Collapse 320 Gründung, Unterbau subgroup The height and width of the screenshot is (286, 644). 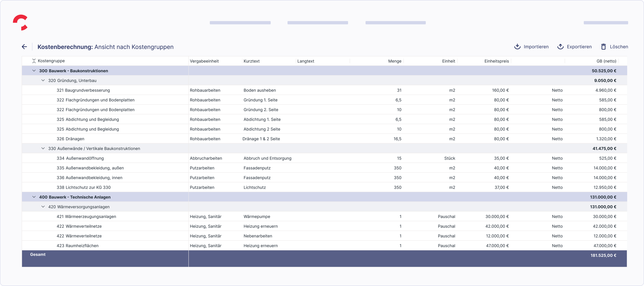coord(43,81)
